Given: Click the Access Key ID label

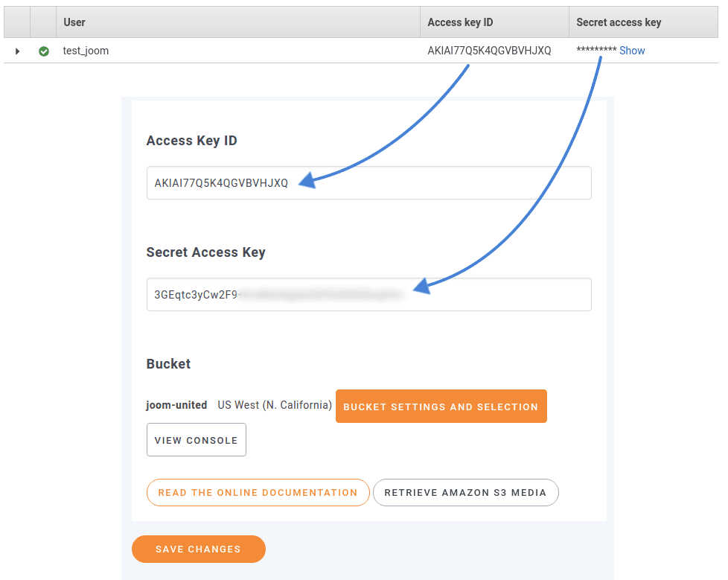Looking at the screenshot, I should tap(192, 141).
